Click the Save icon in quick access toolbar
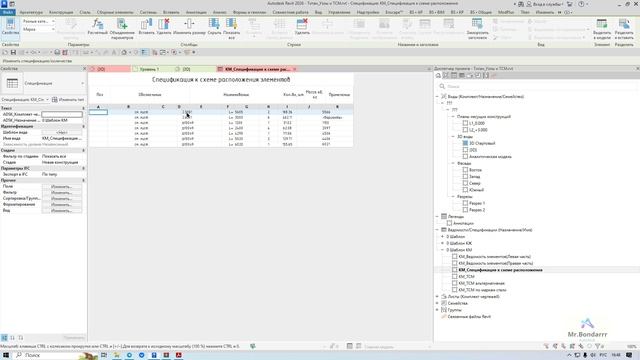The height and width of the screenshot is (360, 640). point(13,52)
